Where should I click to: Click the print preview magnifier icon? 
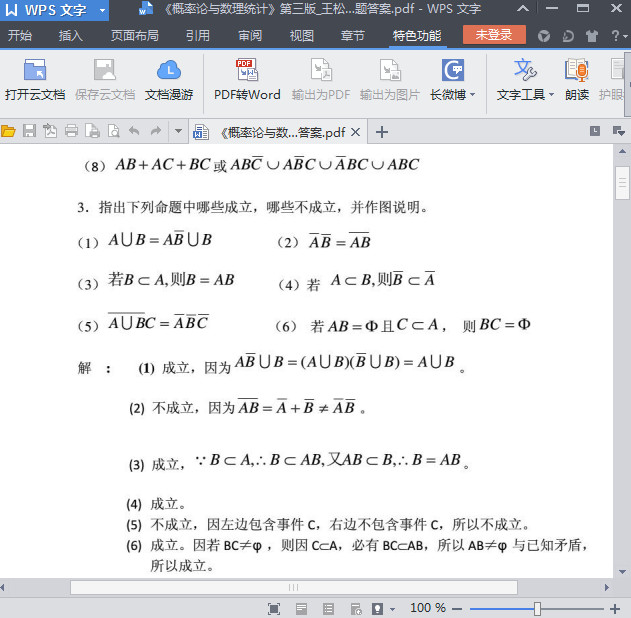pos(113,131)
